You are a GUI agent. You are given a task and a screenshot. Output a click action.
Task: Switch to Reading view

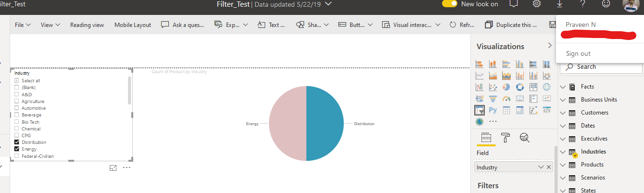click(87, 25)
